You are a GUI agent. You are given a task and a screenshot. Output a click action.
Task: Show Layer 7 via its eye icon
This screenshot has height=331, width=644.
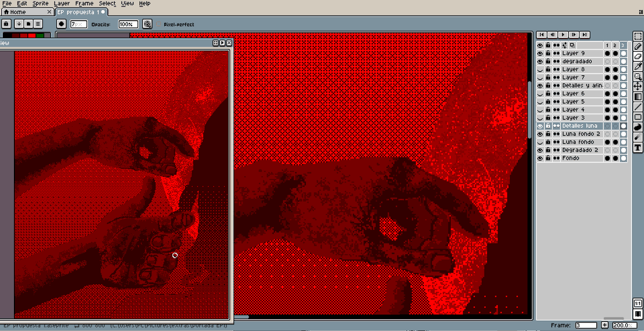[x=540, y=77]
